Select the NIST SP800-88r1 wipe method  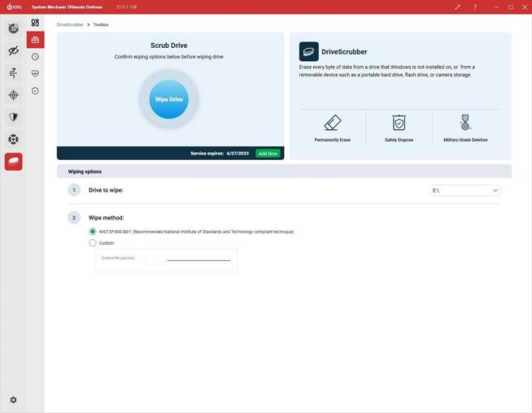[93, 232]
